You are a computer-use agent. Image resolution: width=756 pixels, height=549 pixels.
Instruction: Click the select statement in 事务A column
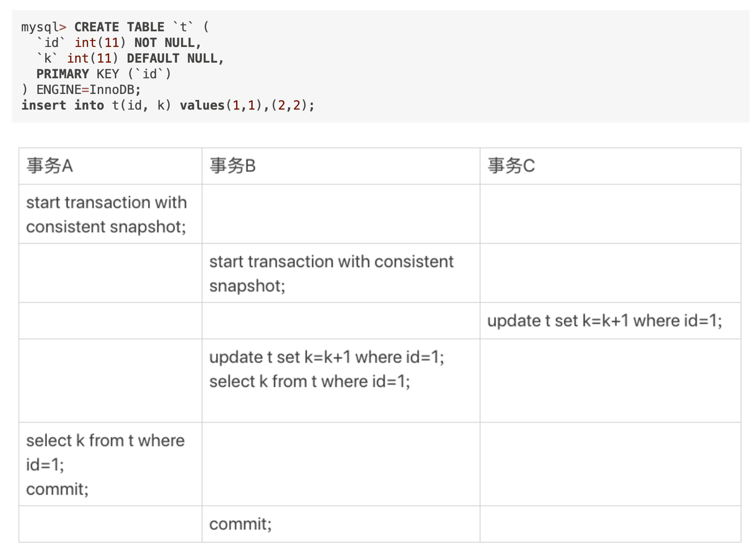[x=105, y=452]
